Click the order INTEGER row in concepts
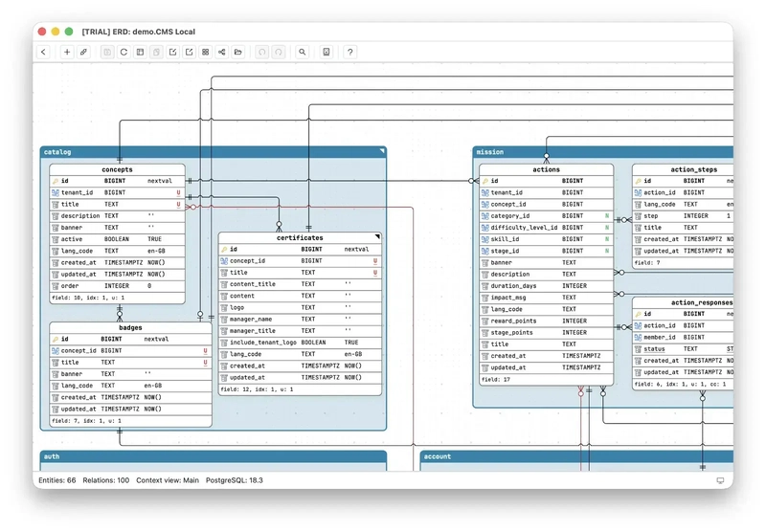The width and height of the screenshot is (766, 532). pyautogui.click(x=117, y=286)
